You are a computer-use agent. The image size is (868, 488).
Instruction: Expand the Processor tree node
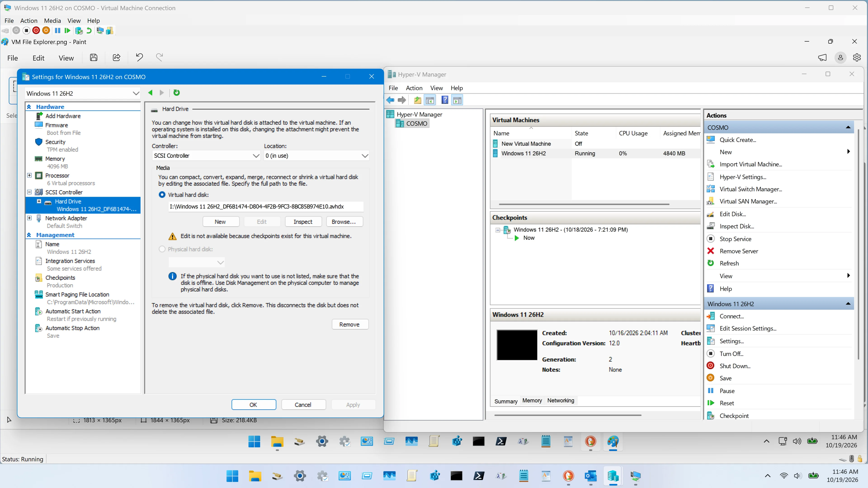tap(29, 176)
